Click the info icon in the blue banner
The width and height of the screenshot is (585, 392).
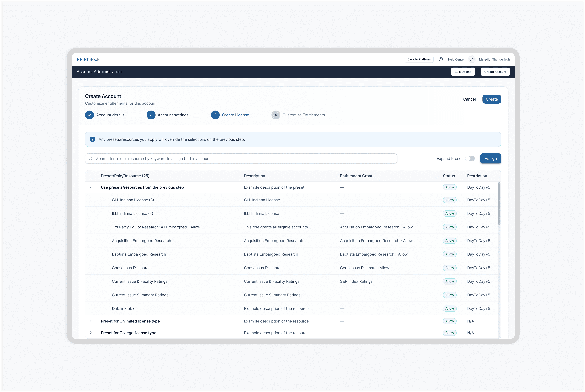tap(93, 139)
